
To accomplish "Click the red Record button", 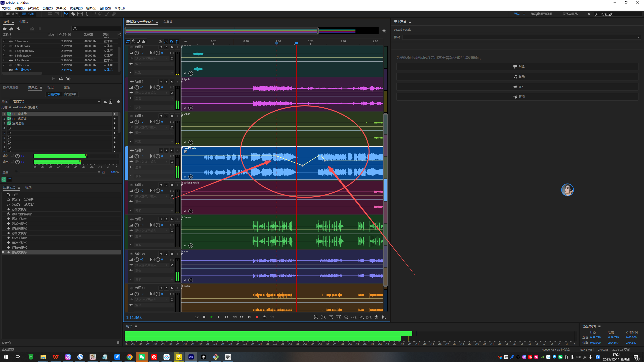I will click(x=257, y=317).
